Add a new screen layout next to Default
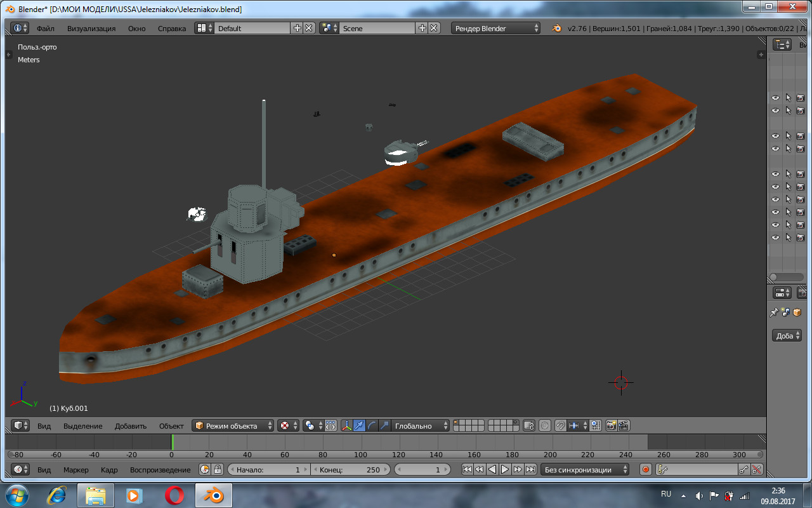 pyautogui.click(x=297, y=28)
